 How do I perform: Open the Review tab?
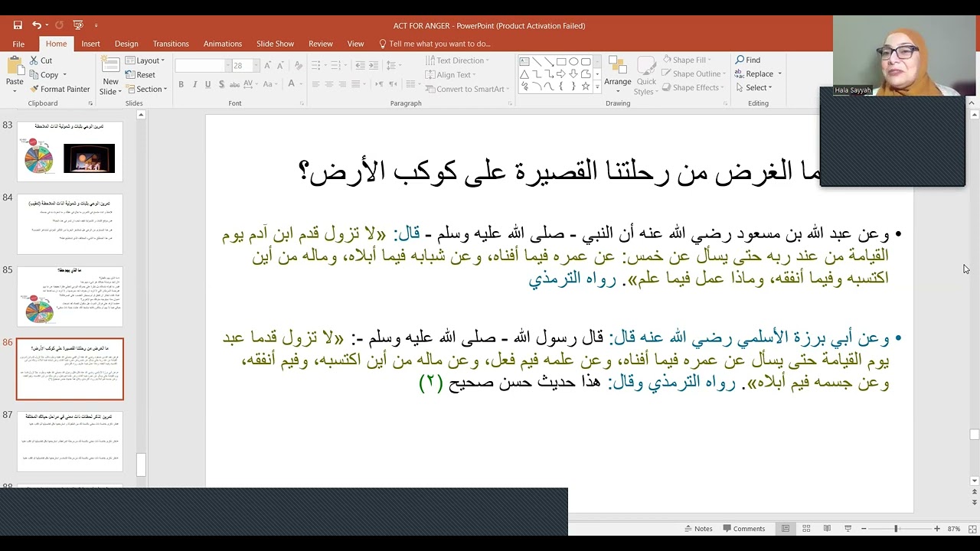pyautogui.click(x=320, y=44)
